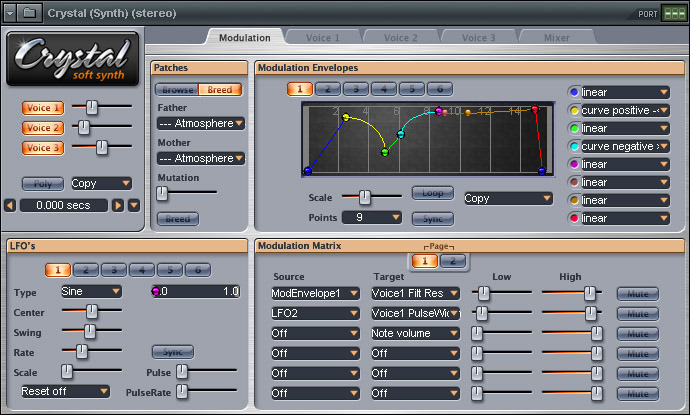The width and height of the screenshot is (690, 415).
Task: Open the Voice 2 tab
Action: pos(400,37)
